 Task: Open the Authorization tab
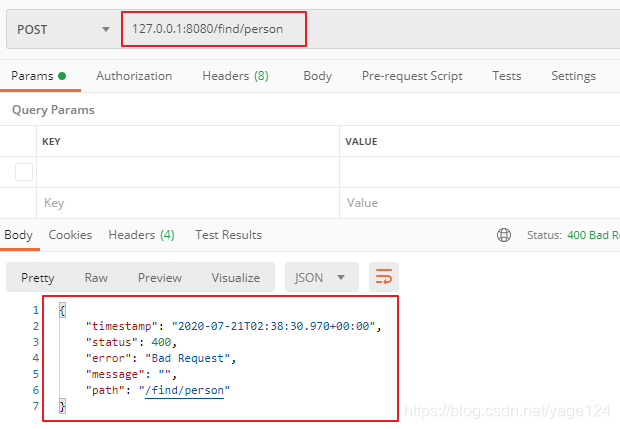(x=134, y=76)
